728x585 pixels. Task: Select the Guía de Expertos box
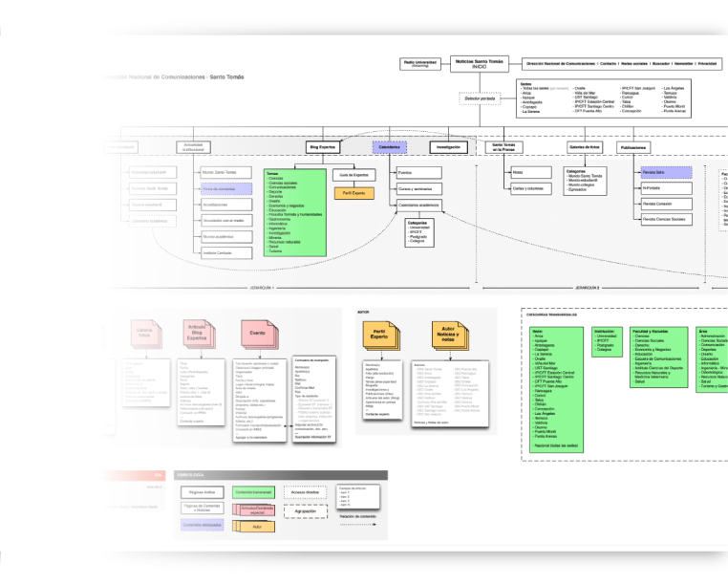coord(353,175)
